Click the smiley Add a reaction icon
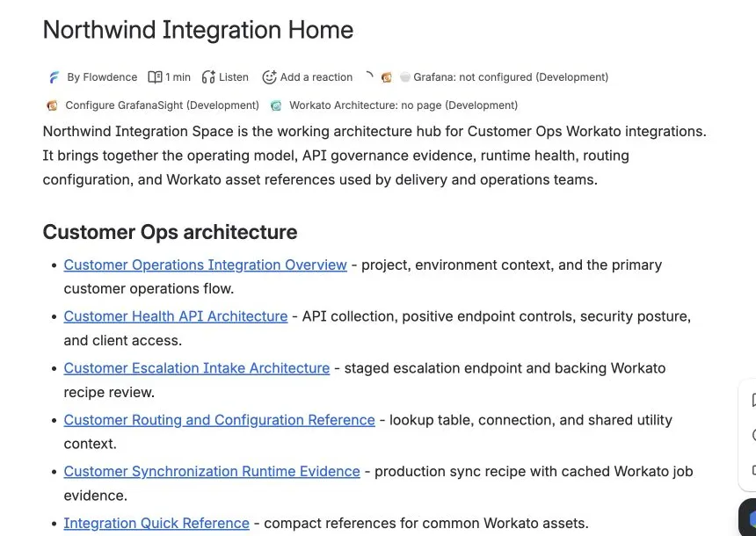 pos(269,77)
